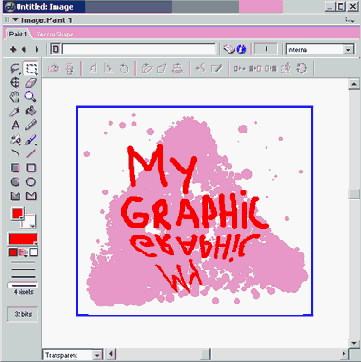Viewport: 361px width, 362px height.
Task: Click the Smooth effect icon
Action: click(x=200, y=69)
